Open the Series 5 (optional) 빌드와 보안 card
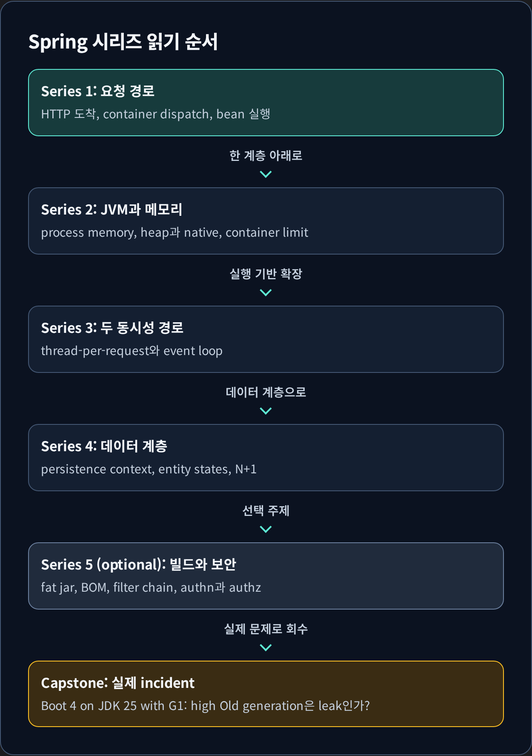The height and width of the screenshot is (756, 532). point(266,576)
